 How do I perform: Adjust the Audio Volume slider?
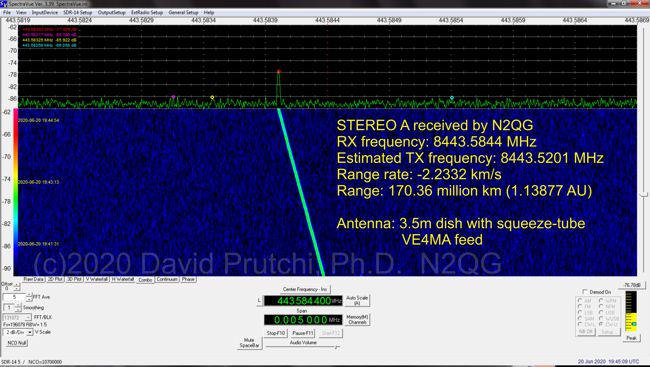pos(303,347)
